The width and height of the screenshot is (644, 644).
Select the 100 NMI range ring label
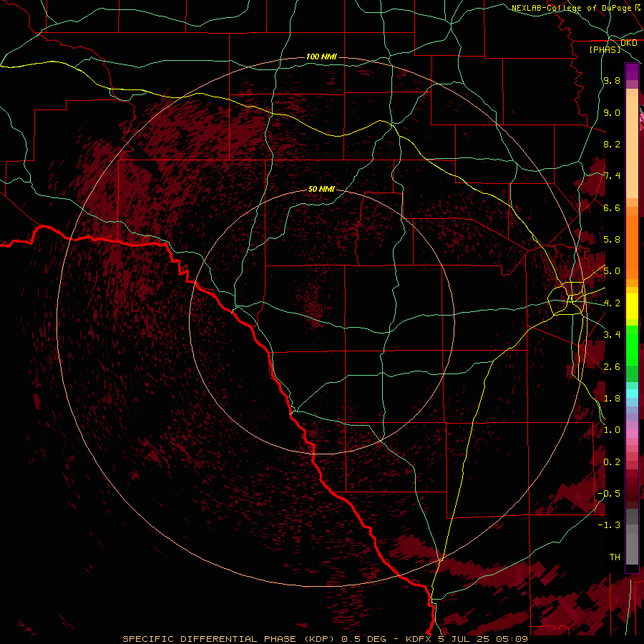(321, 57)
